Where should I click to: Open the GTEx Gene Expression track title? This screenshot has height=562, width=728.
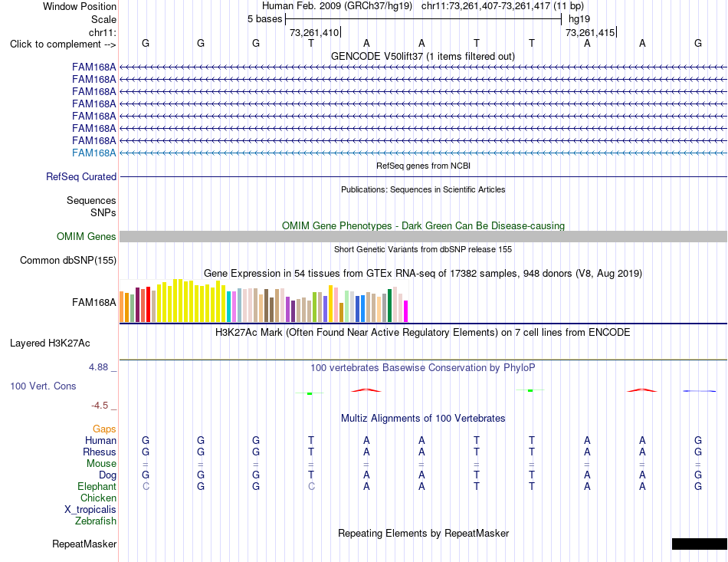[423, 273]
